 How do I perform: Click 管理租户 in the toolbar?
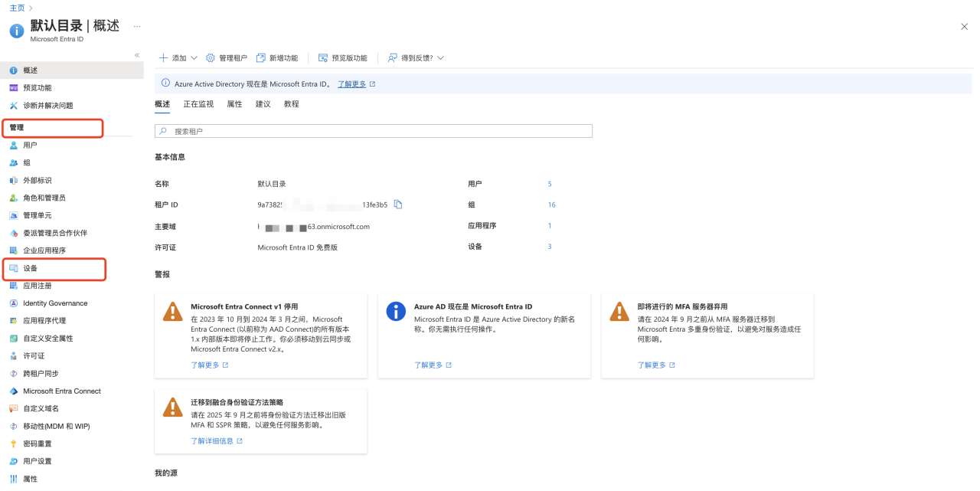tap(227, 58)
